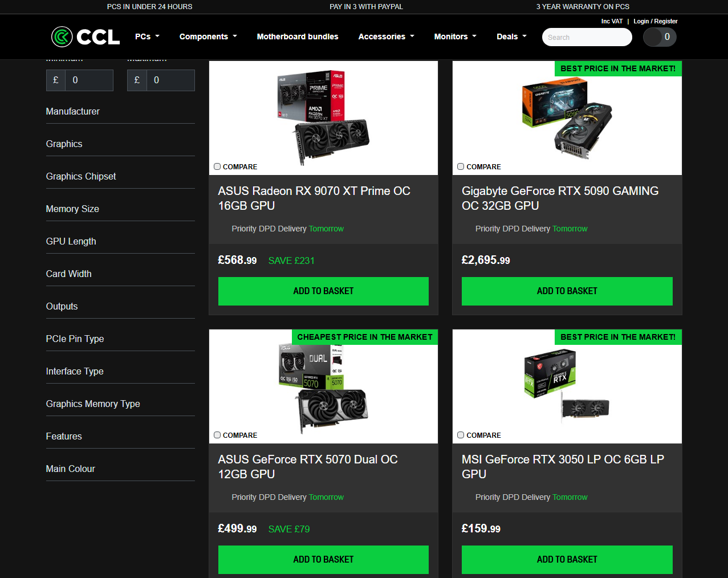
Task: Tick Compare for ASUS RTX 5070 Dual
Action: [217, 435]
